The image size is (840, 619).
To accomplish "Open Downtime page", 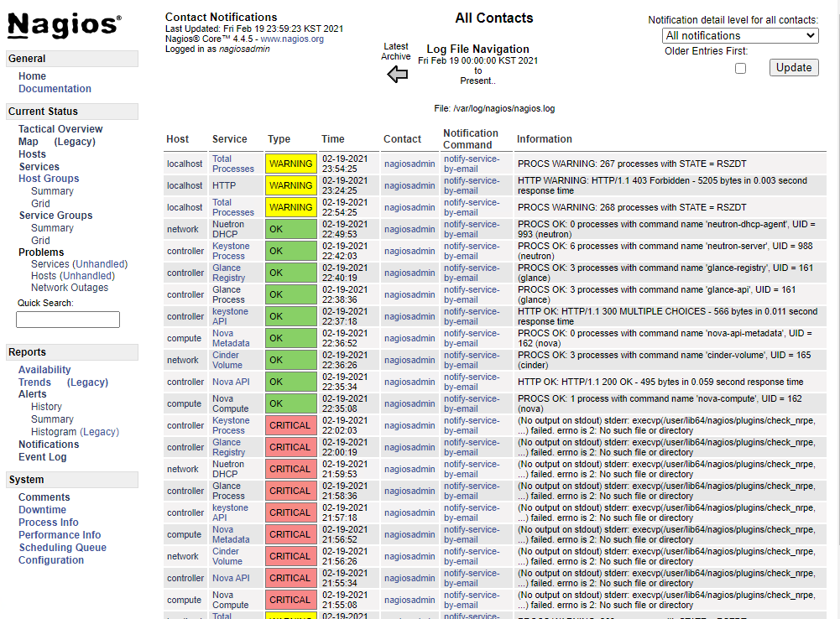I will pos(42,510).
